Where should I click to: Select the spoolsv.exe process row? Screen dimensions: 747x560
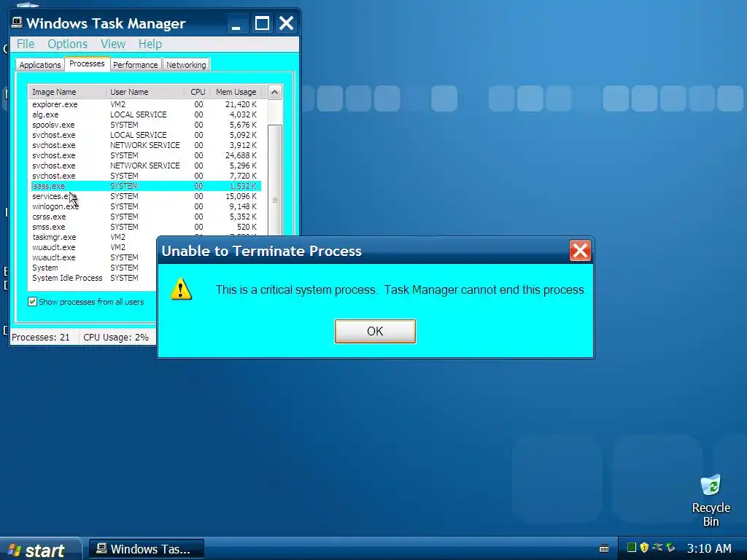click(145, 125)
